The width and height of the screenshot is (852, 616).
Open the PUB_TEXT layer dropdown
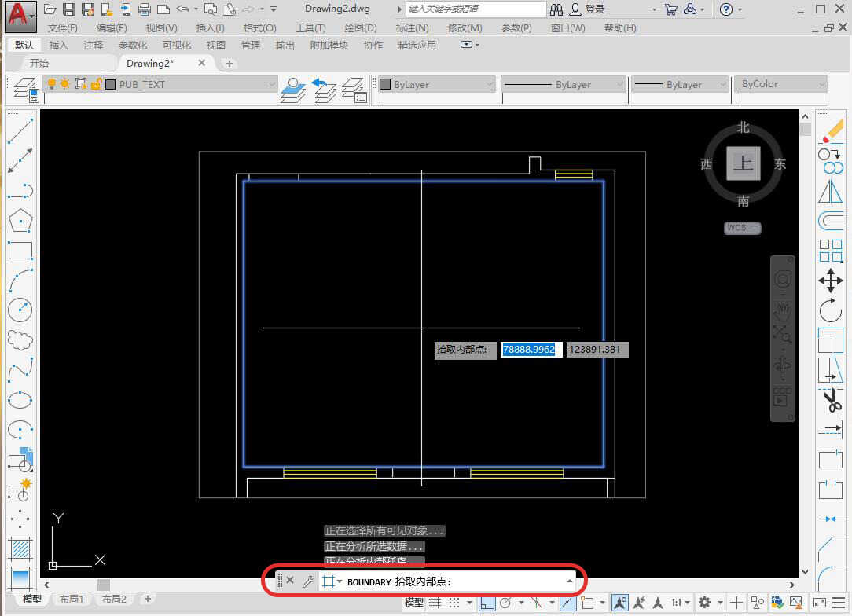pos(271,84)
